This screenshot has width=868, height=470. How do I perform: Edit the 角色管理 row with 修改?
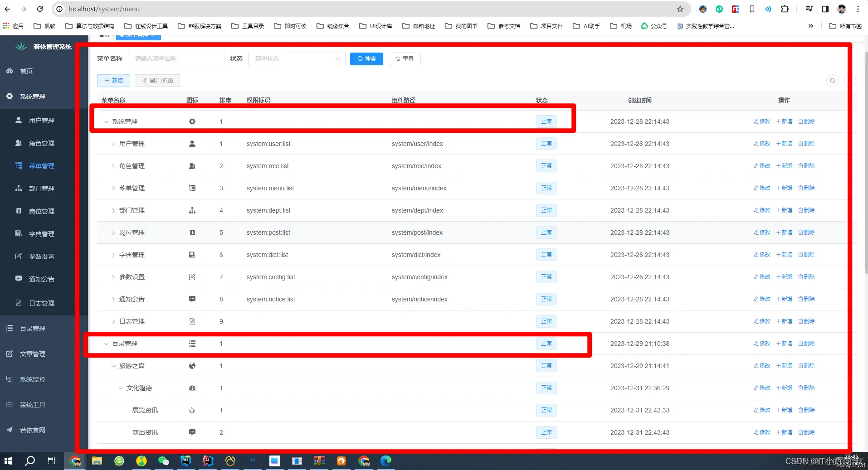(762, 166)
